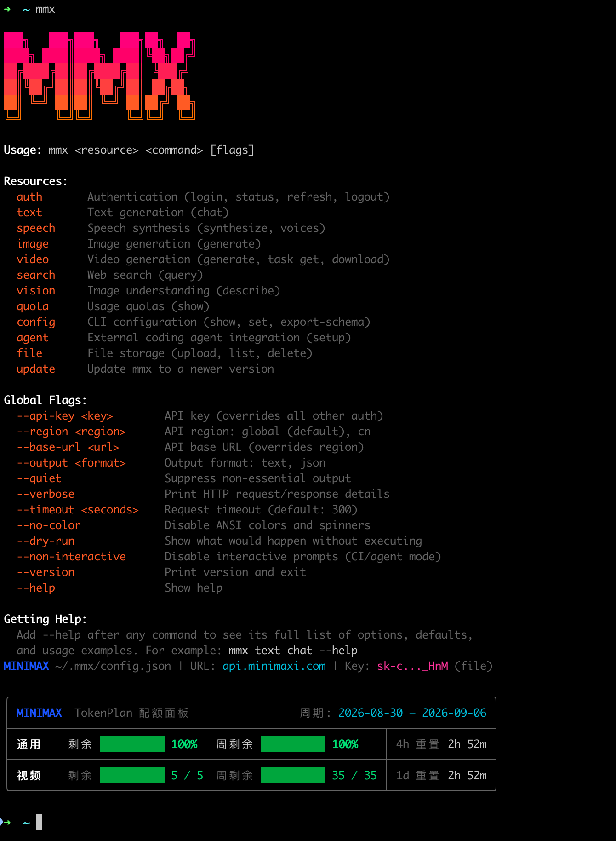Click 视频 weekly remaining green progress bar
Screen dimensions: 616x841
293,776
